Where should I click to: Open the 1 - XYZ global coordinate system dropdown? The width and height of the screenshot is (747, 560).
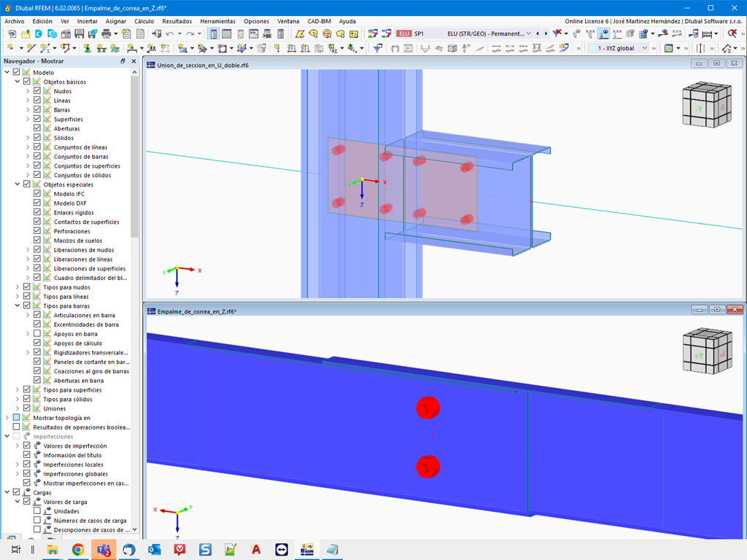[619, 48]
